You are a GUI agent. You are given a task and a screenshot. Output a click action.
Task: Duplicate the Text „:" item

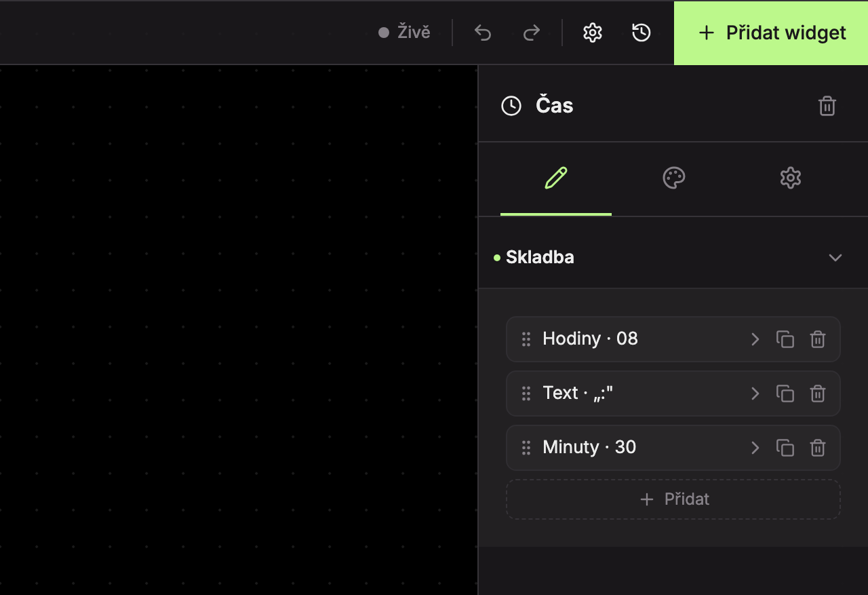(785, 394)
